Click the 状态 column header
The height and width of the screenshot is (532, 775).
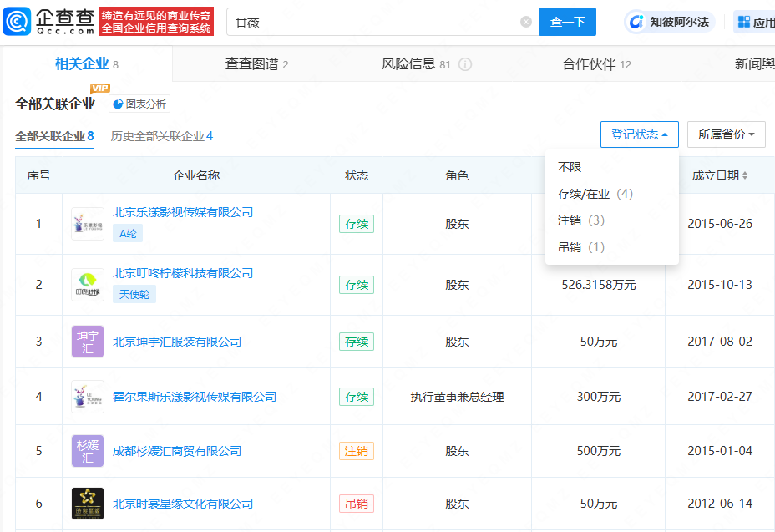click(x=357, y=175)
